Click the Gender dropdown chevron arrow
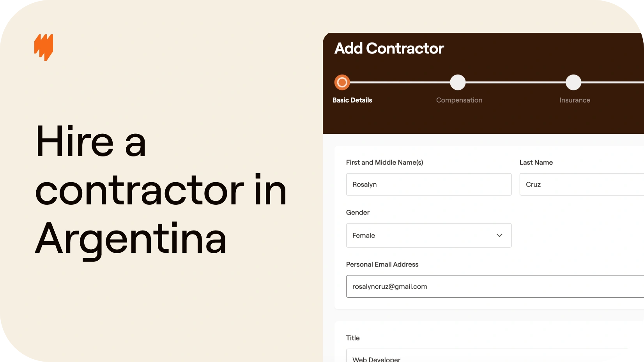The image size is (644, 362). click(499, 235)
